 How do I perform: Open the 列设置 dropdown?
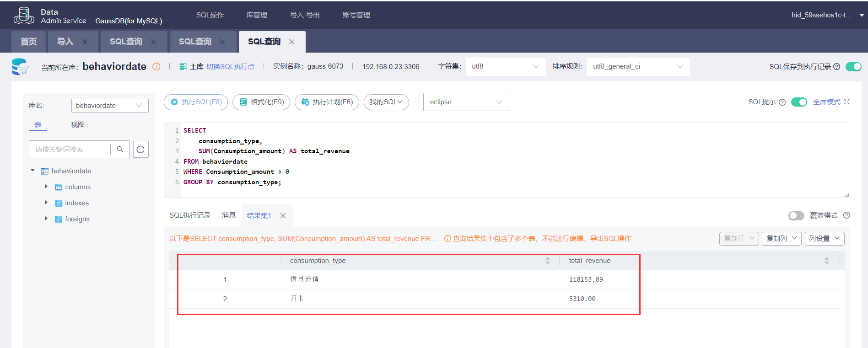pyautogui.click(x=824, y=239)
